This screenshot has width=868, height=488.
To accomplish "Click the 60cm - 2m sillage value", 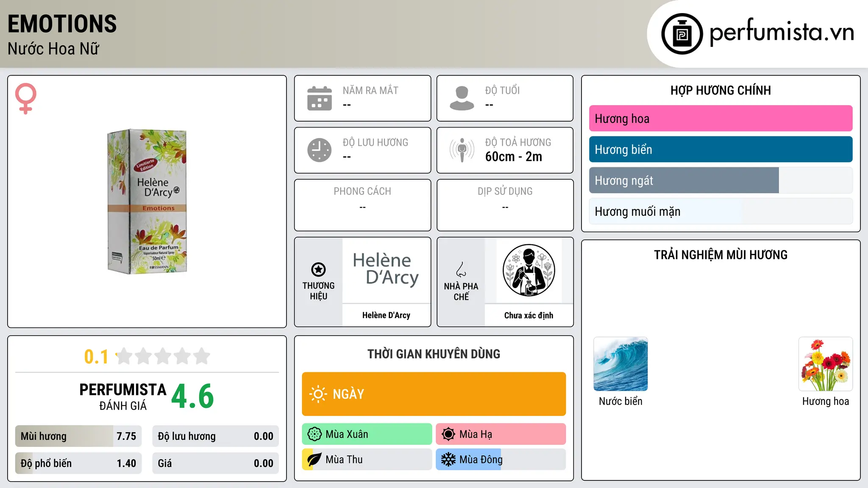I will (x=514, y=157).
